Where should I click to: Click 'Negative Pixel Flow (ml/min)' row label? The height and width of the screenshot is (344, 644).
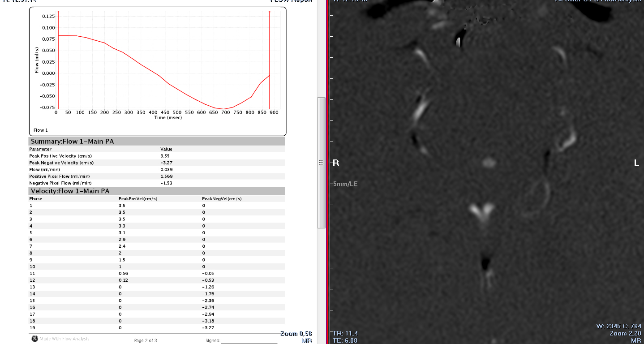tap(60, 183)
